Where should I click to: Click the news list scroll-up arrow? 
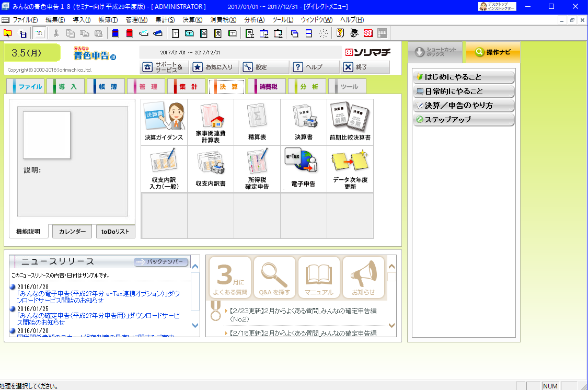[195, 266]
